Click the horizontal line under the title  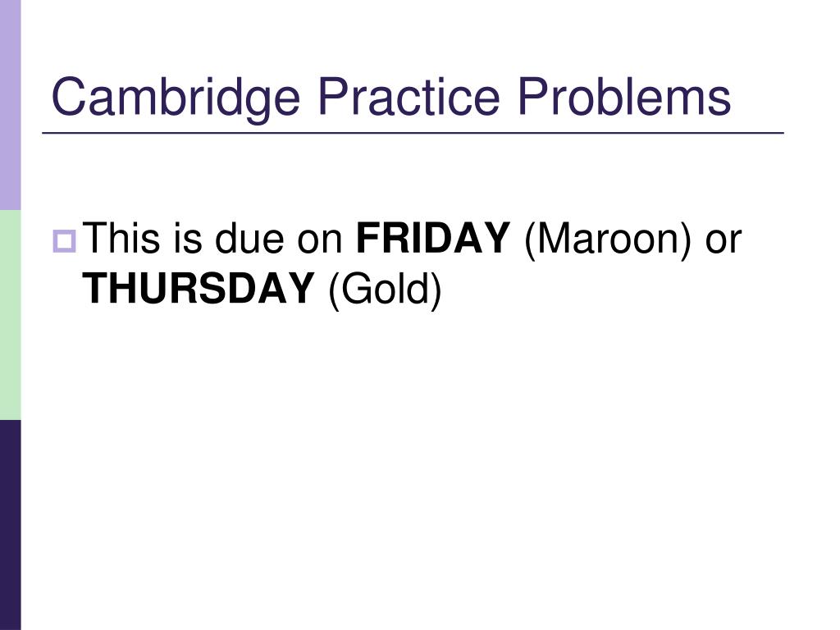click(413, 132)
